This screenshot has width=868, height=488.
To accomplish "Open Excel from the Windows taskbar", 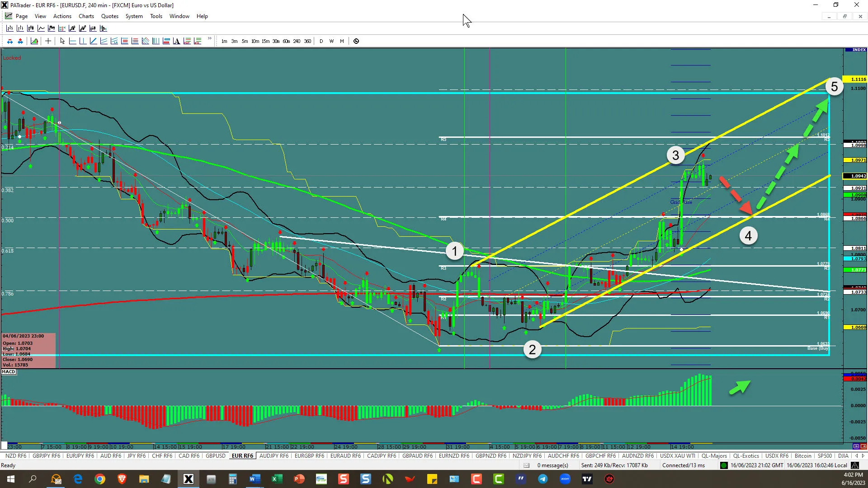I will (x=277, y=479).
